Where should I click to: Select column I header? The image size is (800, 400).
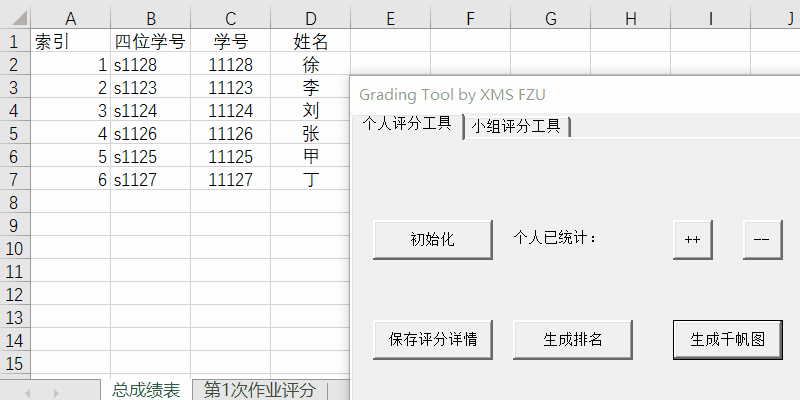(x=711, y=18)
